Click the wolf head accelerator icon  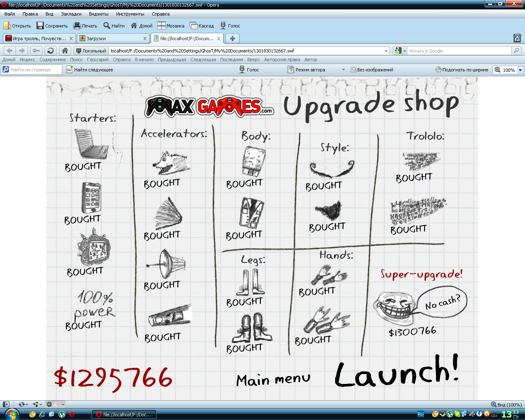click(x=170, y=163)
